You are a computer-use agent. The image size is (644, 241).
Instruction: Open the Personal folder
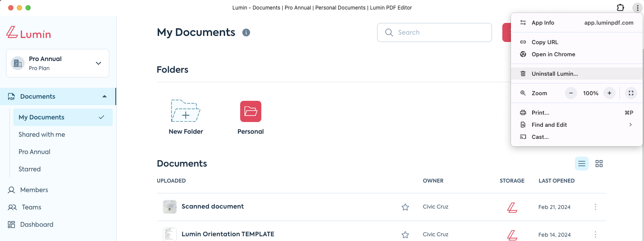click(251, 111)
